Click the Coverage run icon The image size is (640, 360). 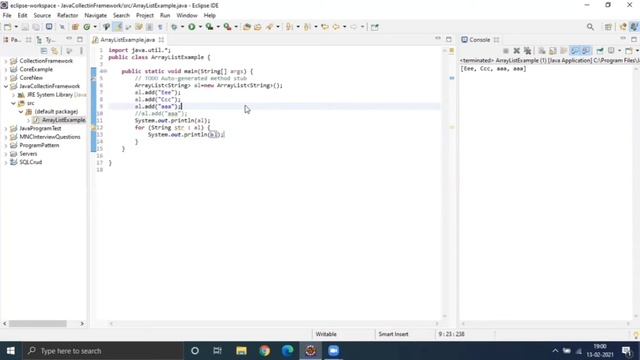209,27
